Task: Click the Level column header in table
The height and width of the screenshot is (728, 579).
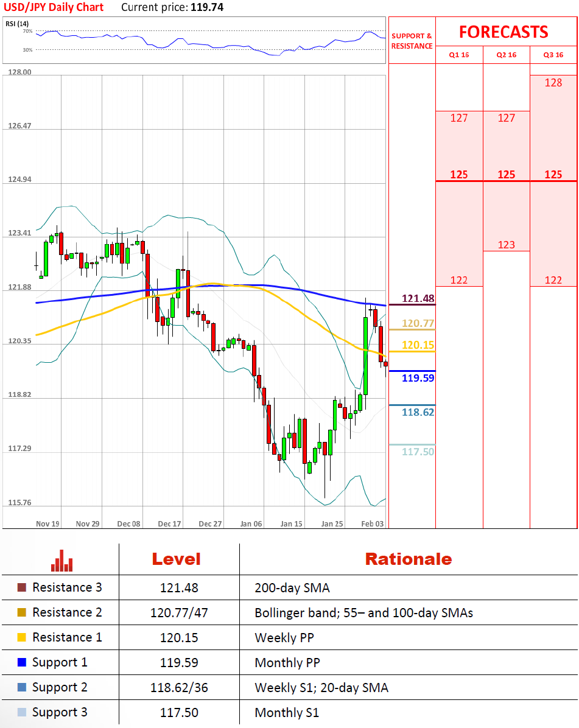Action: 177,559
